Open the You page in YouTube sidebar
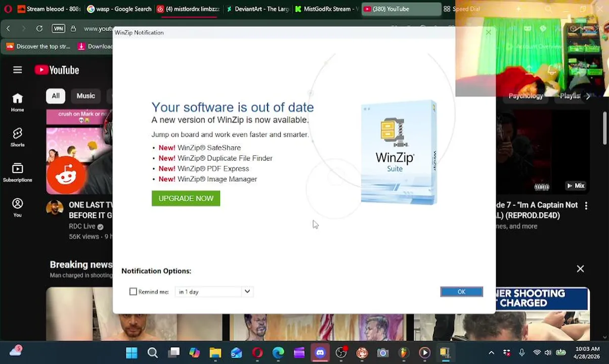 (x=18, y=208)
